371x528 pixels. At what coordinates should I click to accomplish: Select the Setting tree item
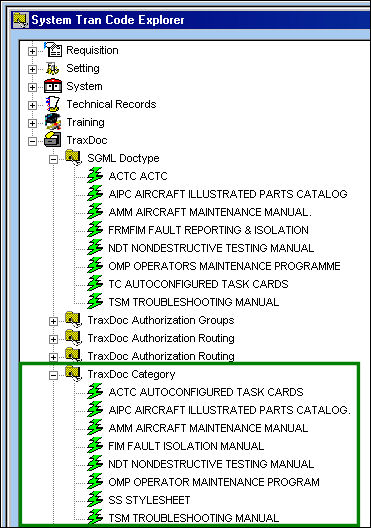83,68
